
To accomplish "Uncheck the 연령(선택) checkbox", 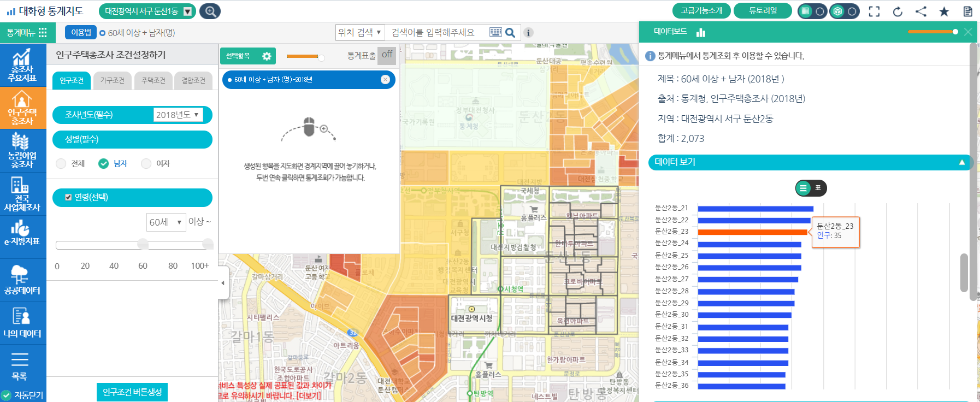I will (x=68, y=198).
